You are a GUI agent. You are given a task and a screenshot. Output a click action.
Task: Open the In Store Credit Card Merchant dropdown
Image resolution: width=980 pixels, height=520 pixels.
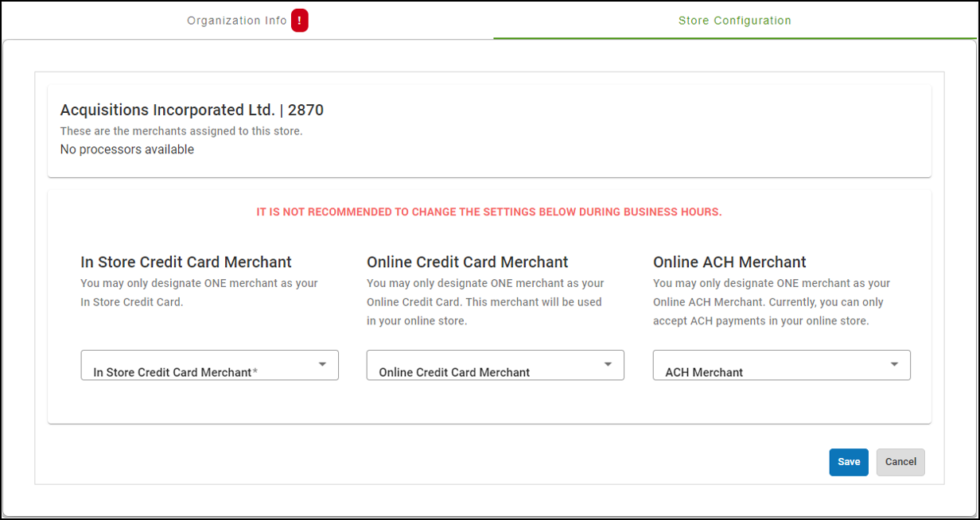tap(199, 366)
